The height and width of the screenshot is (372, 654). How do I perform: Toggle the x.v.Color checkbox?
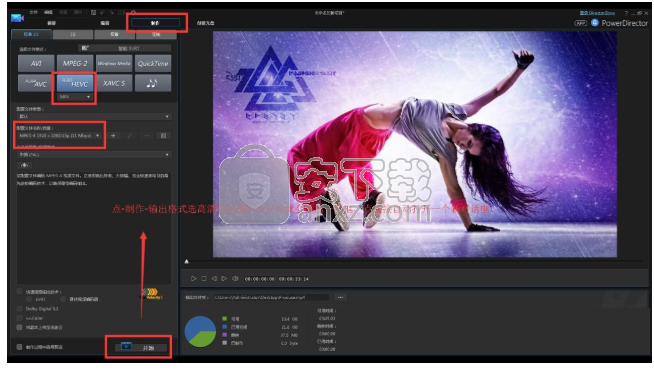(19, 318)
